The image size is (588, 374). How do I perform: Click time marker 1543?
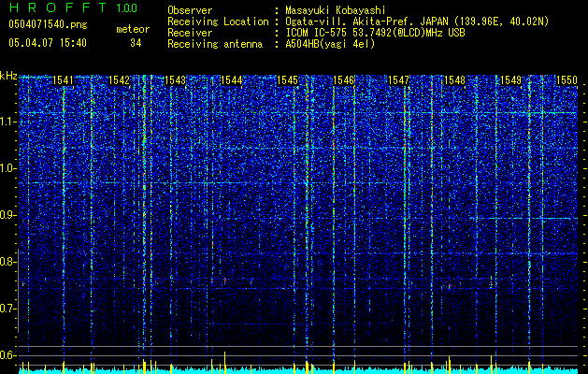tap(175, 80)
